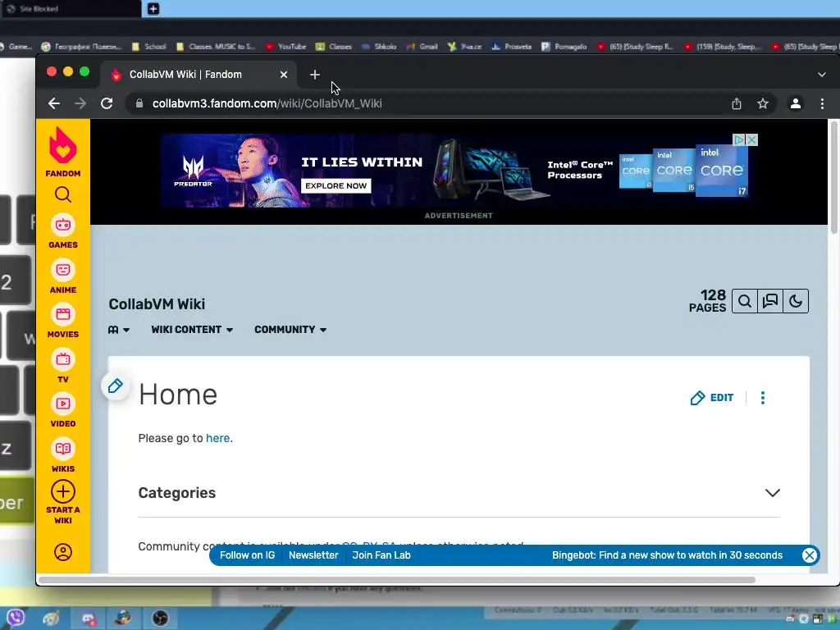Image resolution: width=840 pixels, height=630 pixels.
Task: Open the wiki discussions icon
Action: [x=769, y=301]
